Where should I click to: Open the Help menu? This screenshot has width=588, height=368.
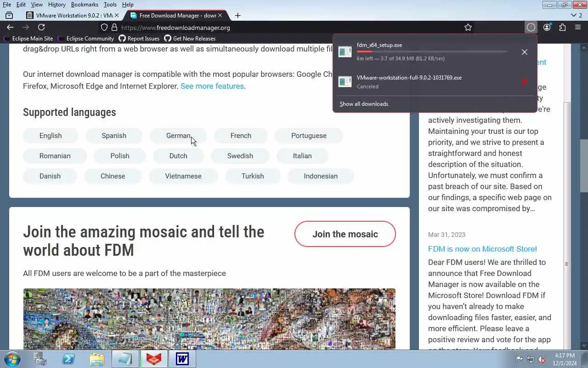click(x=128, y=5)
